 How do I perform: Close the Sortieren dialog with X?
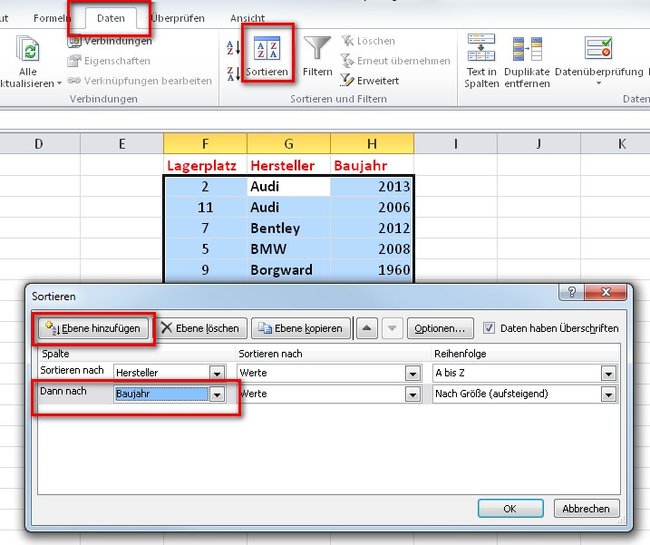click(x=605, y=292)
